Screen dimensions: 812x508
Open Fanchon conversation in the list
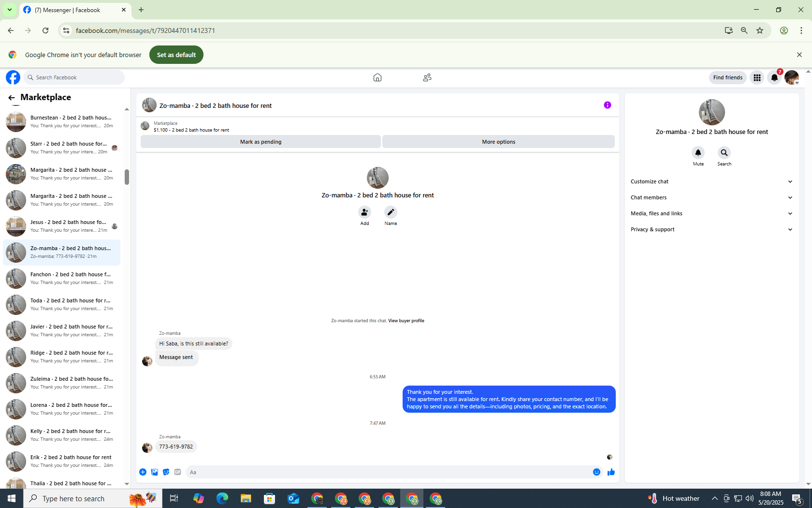pyautogui.click(x=62, y=278)
